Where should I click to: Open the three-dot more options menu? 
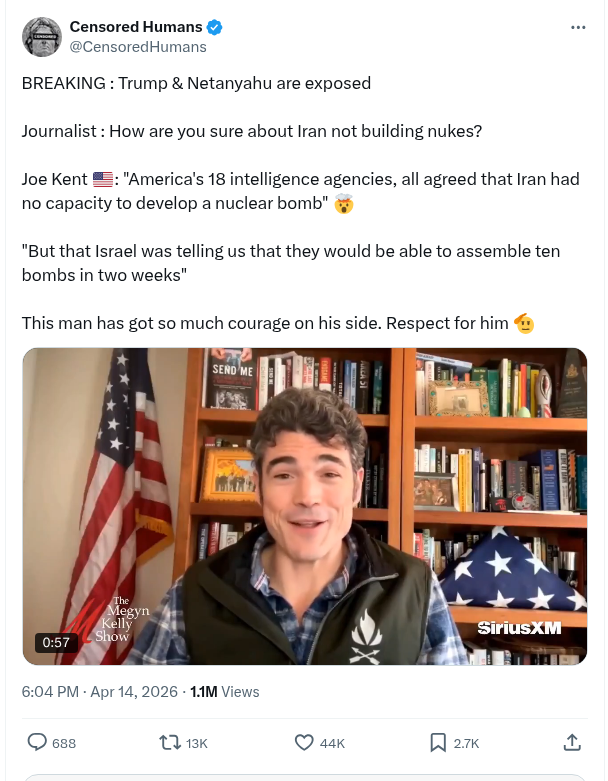[578, 27]
